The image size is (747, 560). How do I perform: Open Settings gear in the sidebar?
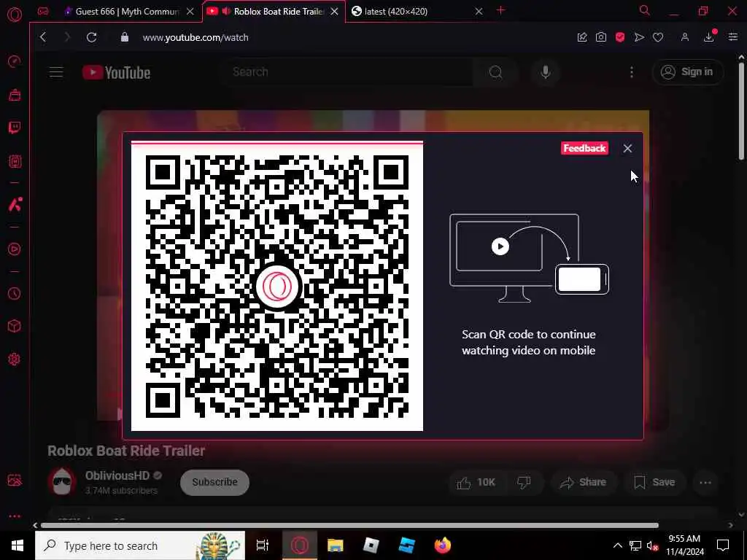click(15, 359)
